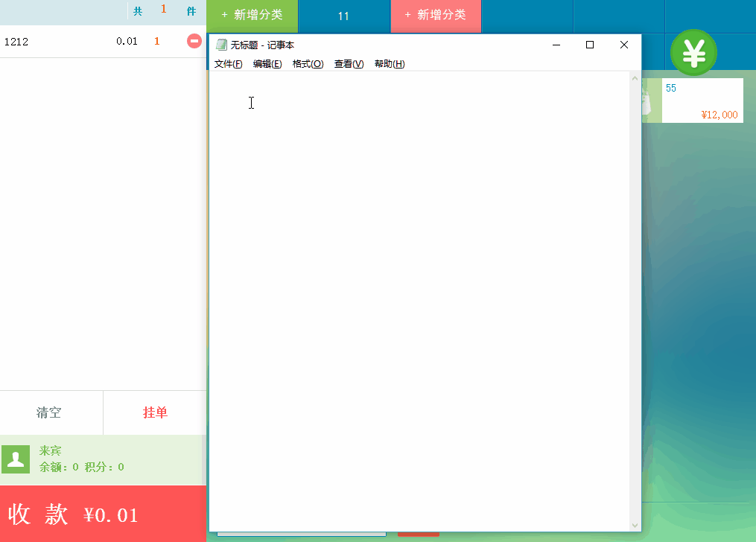Image resolution: width=756 pixels, height=542 pixels.
Task: Open the 编辑(E) menu
Action: pos(267,63)
